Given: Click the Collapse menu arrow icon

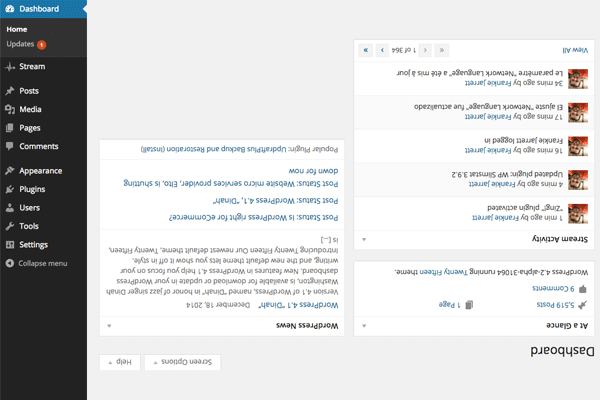Looking at the screenshot, I should [x=10, y=263].
